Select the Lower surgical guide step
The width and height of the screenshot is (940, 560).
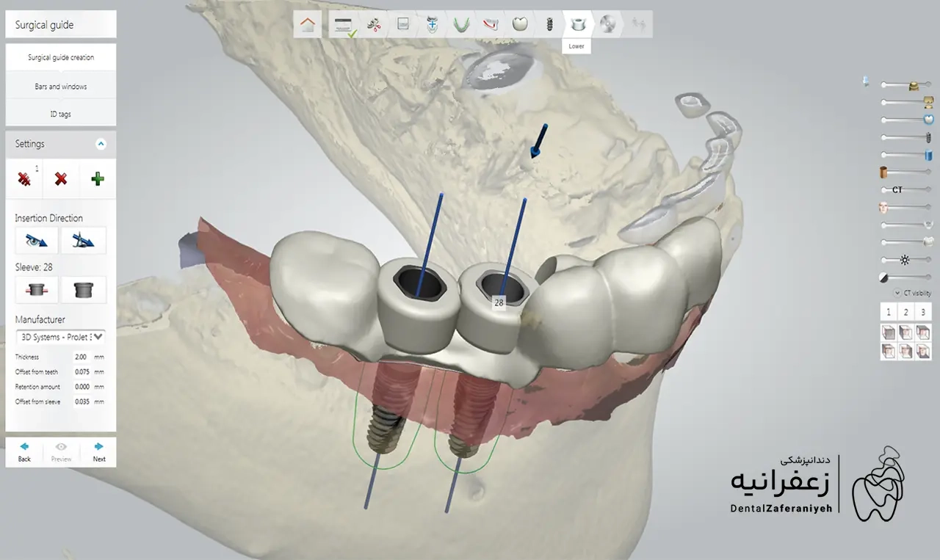pyautogui.click(x=577, y=24)
